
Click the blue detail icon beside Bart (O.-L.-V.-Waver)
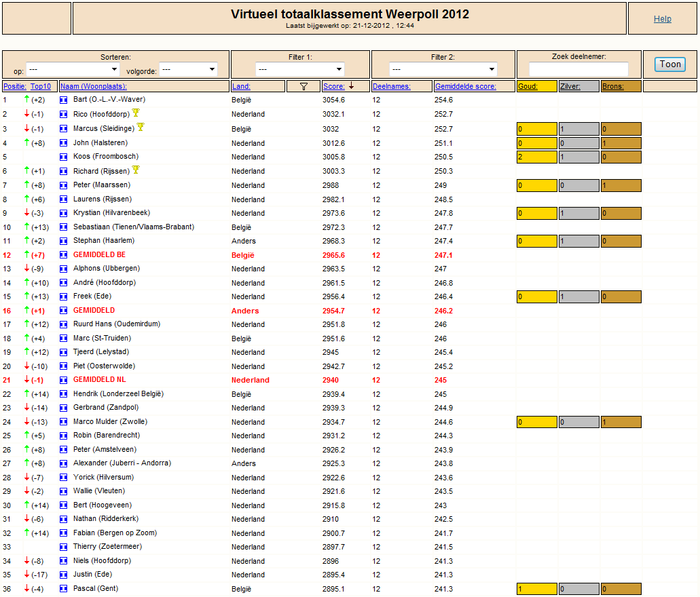[x=63, y=100]
